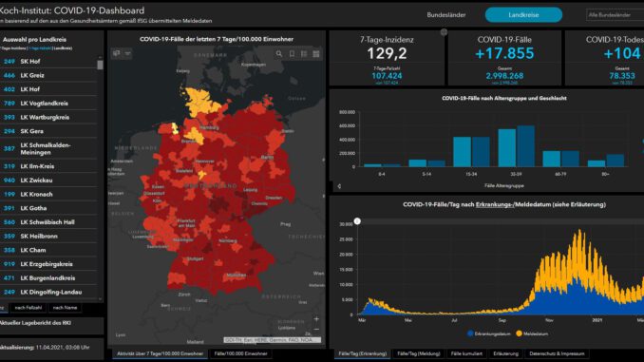Select LK Gotha row
The image size is (644, 362).
(48, 208)
